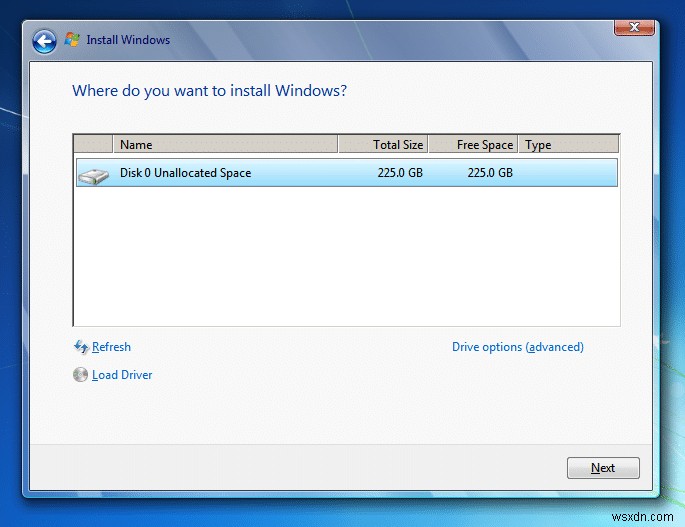Click the Load Driver disc icon
The image size is (685, 527).
click(x=80, y=375)
